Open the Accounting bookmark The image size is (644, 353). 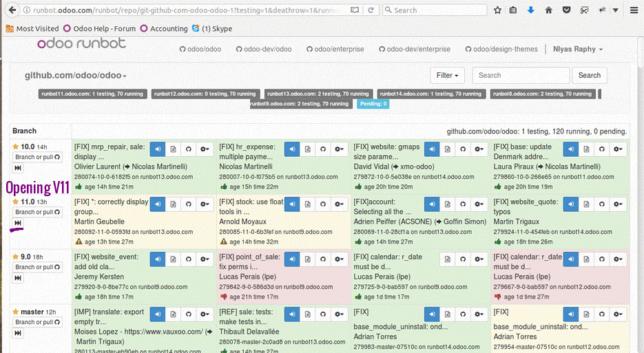[x=164, y=28]
